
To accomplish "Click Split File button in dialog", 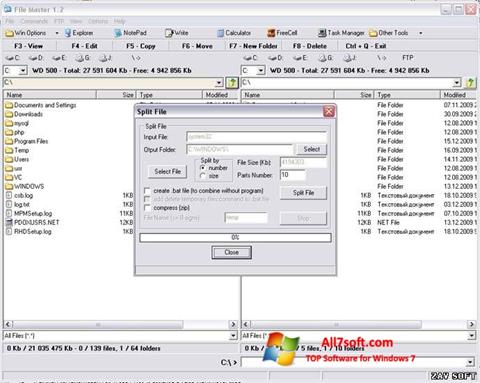I will (303, 193).
